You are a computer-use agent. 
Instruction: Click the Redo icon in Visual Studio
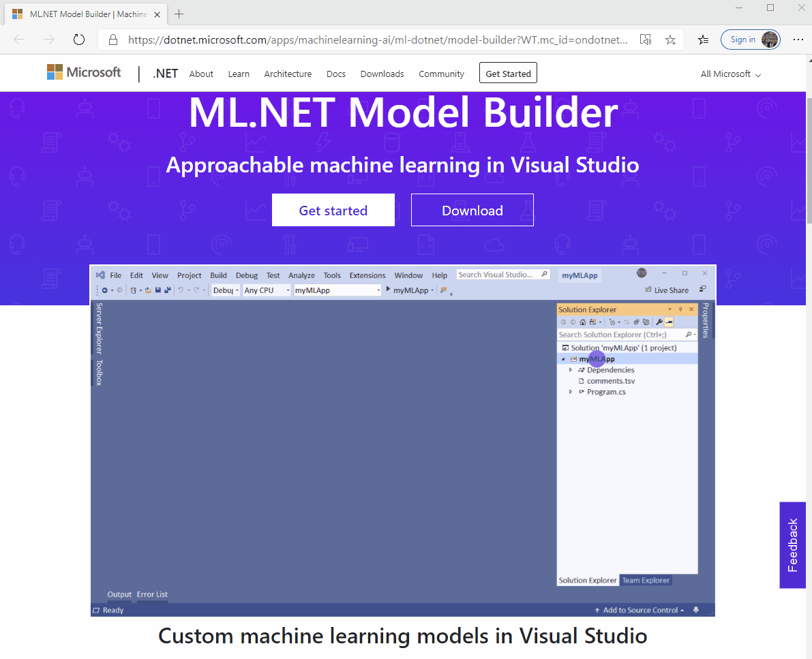coord(196,290)
